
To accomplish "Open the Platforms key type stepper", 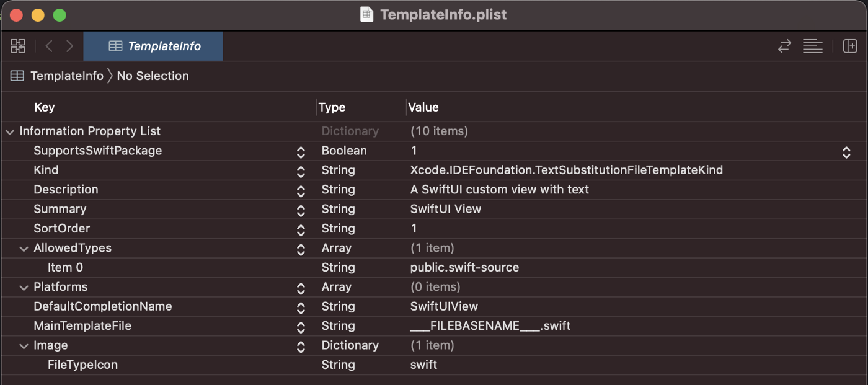I will tap(301, 288).
